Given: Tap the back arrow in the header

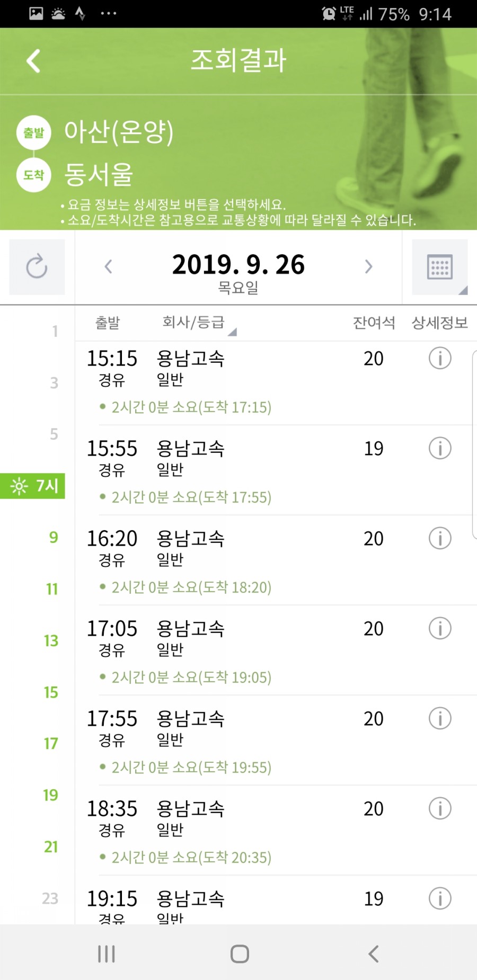Looking at the screenshot, I should pyautogui.click(x=33, y=61).
